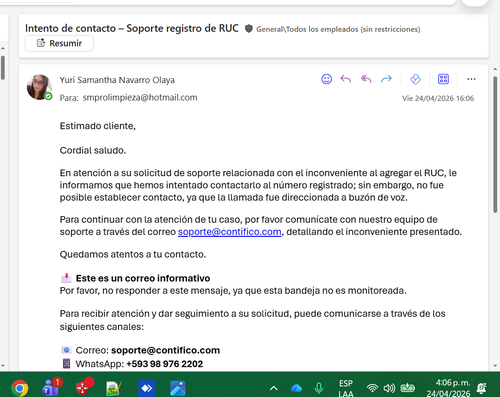This screenshot has height=397, width=500.
Task: Open the soporte@contifico.com hyperlink
Action: click(x=230, y=232)
